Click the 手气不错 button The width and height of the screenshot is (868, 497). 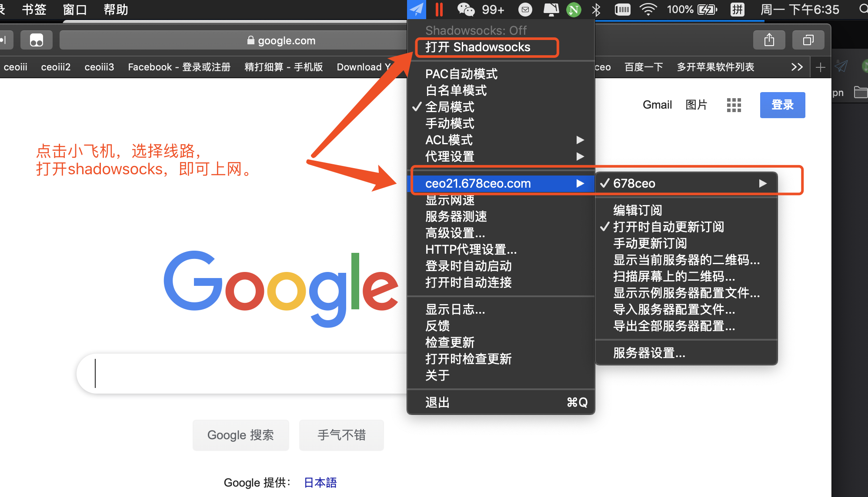click(x=341, y=435)
